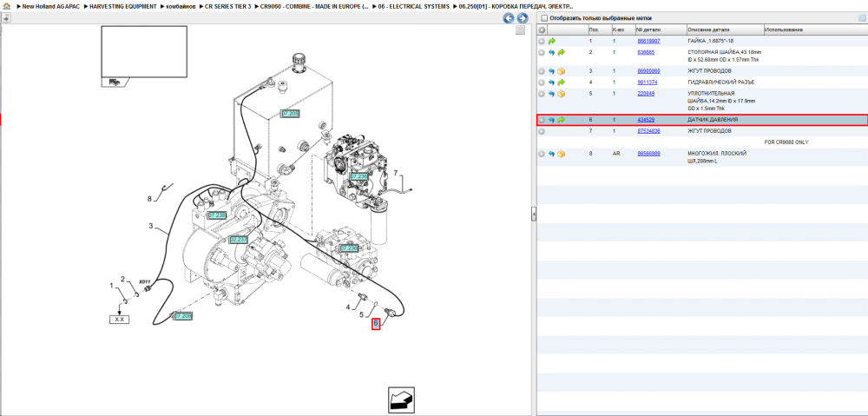Select callout 7 on the diagram
The image size is (868, 416).
395,174
